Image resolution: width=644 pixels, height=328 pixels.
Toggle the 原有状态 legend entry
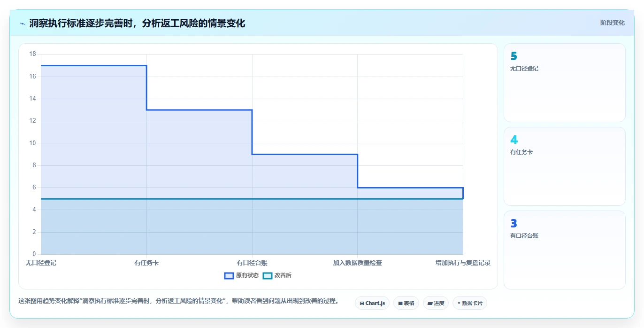(x=242, y=275)
